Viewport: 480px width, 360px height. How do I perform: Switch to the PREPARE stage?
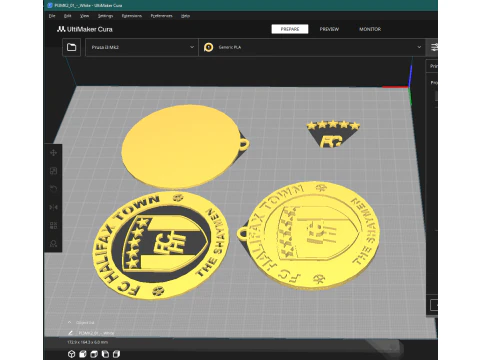coord(290,29)
